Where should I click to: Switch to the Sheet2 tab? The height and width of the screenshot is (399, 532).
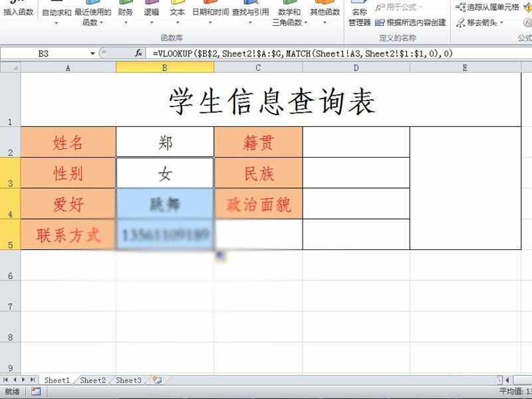(x=92, y=380)
